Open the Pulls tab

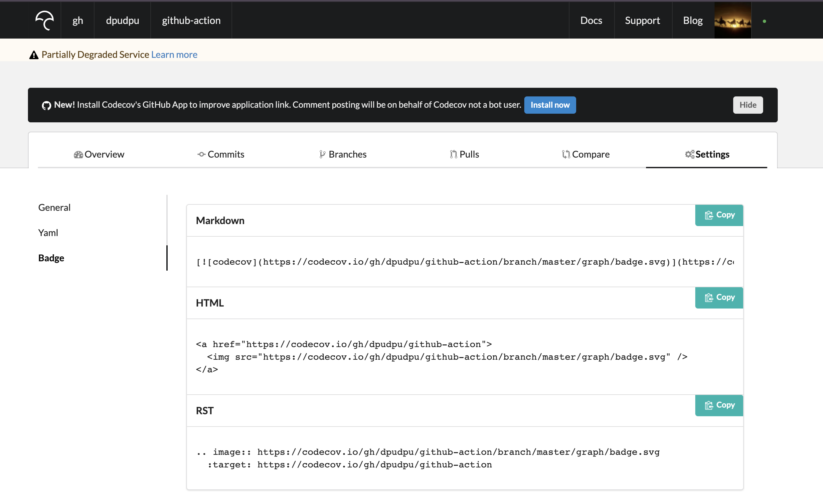click(x=464, y=154)
